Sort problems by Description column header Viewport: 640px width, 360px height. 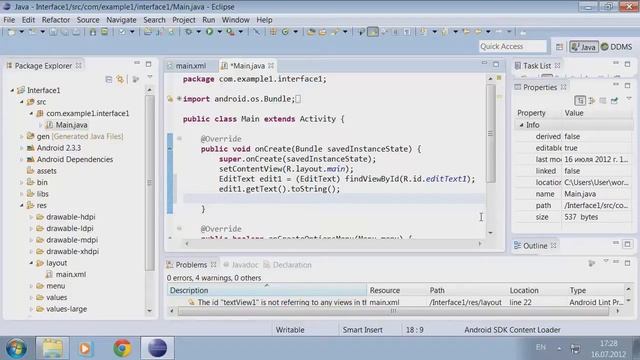[x=267, y=290]
